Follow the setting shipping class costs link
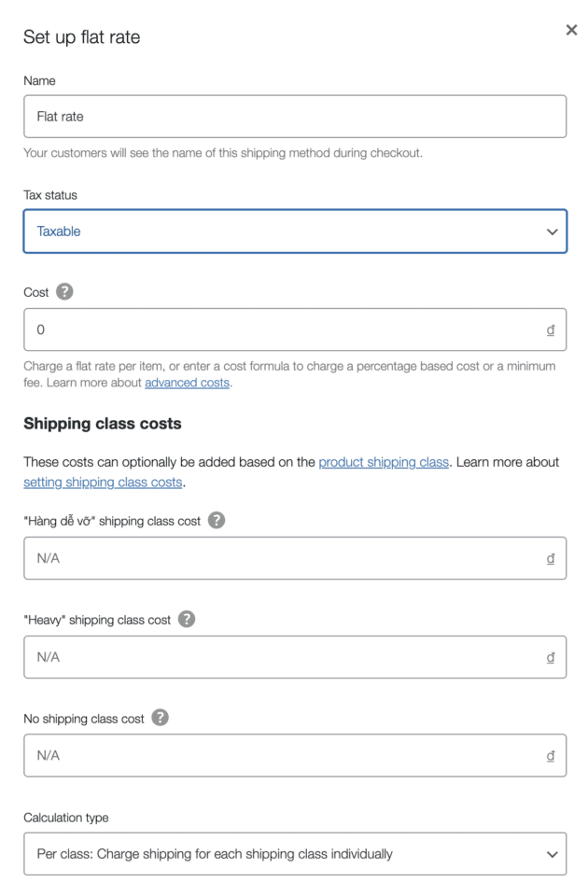Screen dimensions: 588x896 pyautogui.click(x=103, y=483)
